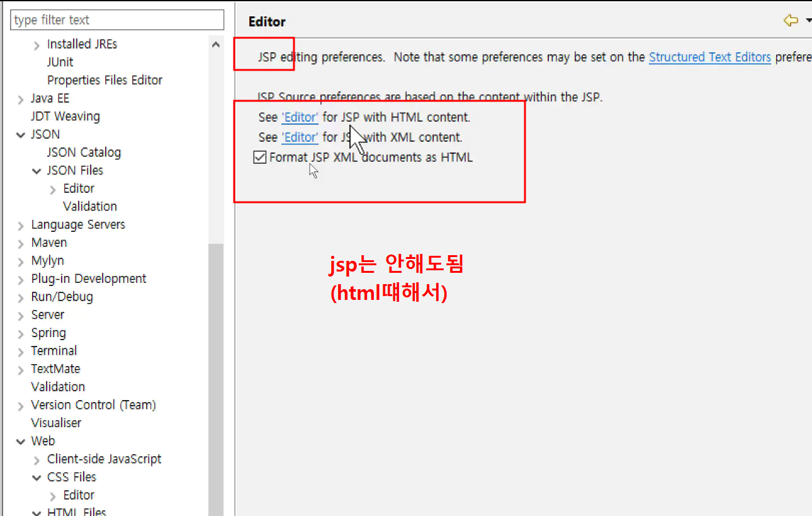Select the Plug-in Development label
This screenshot has height=516, width=812.
(89, 278)
